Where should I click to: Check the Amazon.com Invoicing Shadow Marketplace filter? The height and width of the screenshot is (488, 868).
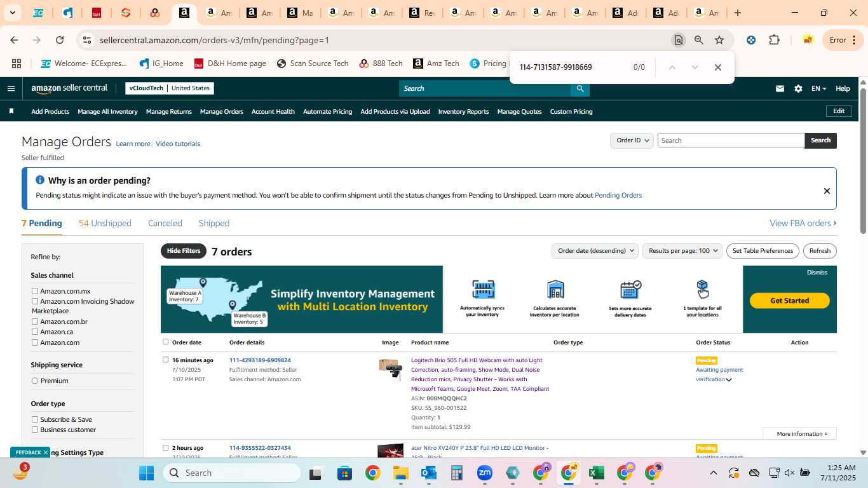tap(35, 301)
